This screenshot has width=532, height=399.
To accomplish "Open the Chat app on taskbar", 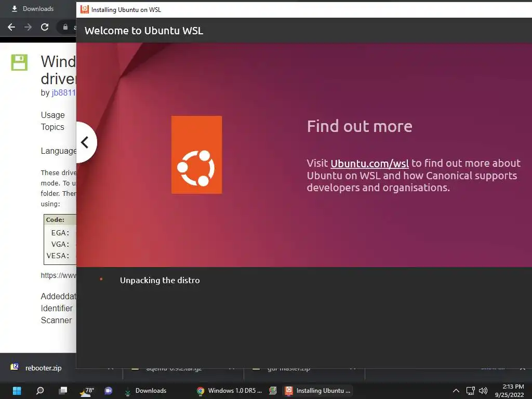I will [109, 391].
